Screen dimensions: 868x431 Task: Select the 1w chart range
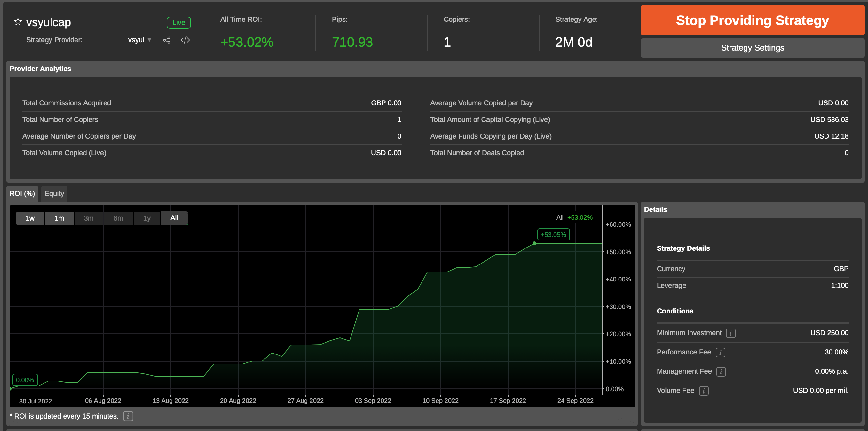30,218
